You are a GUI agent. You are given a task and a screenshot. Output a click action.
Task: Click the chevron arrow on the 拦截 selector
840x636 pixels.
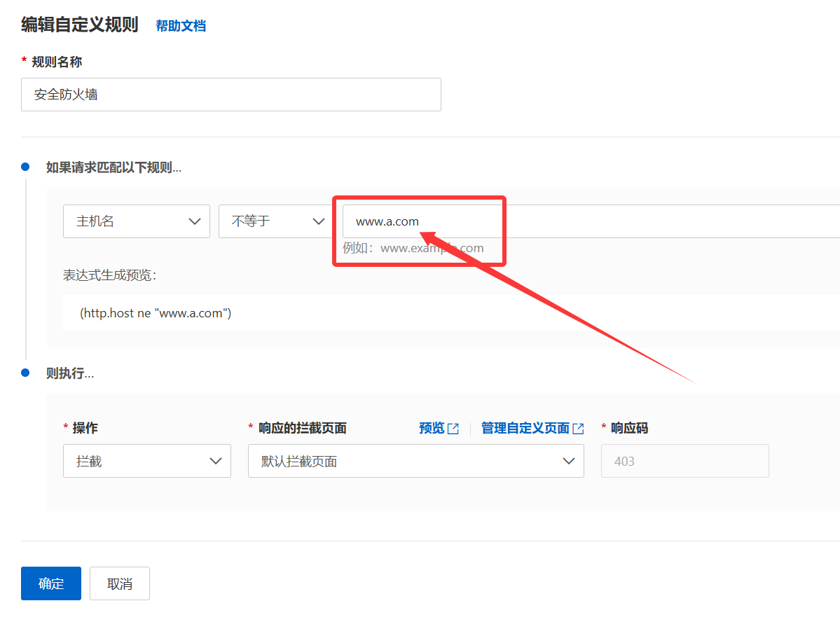pyautogui.click(x=217, y=461)
